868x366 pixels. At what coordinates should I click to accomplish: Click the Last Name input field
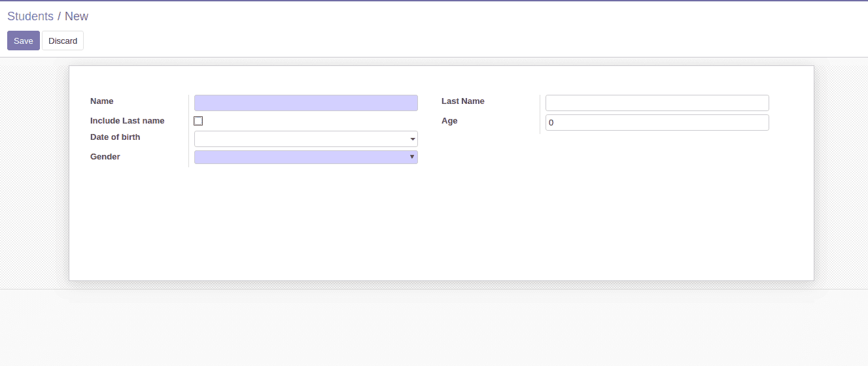(x=657, y=103)
